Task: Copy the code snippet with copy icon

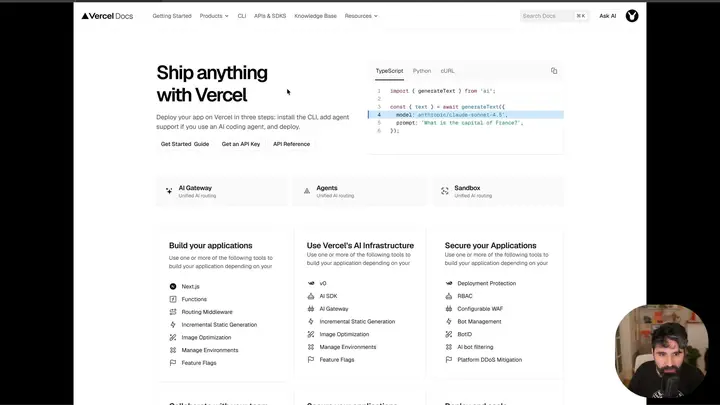Action: [x=554, y=71]
